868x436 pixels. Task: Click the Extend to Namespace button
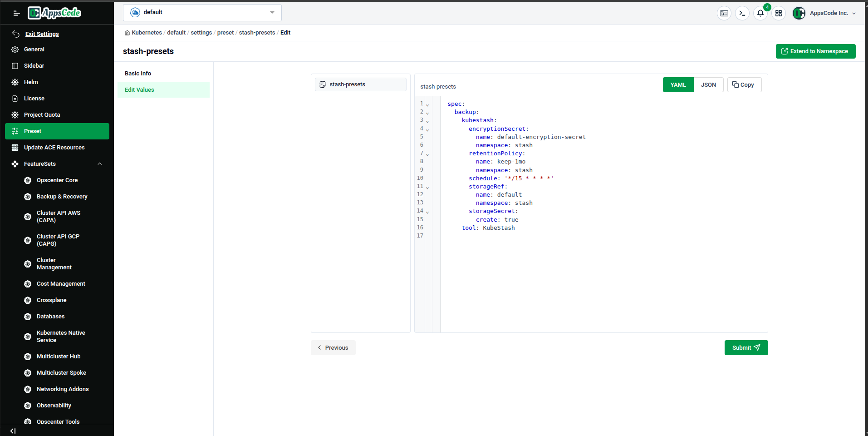tap(815, 51)
